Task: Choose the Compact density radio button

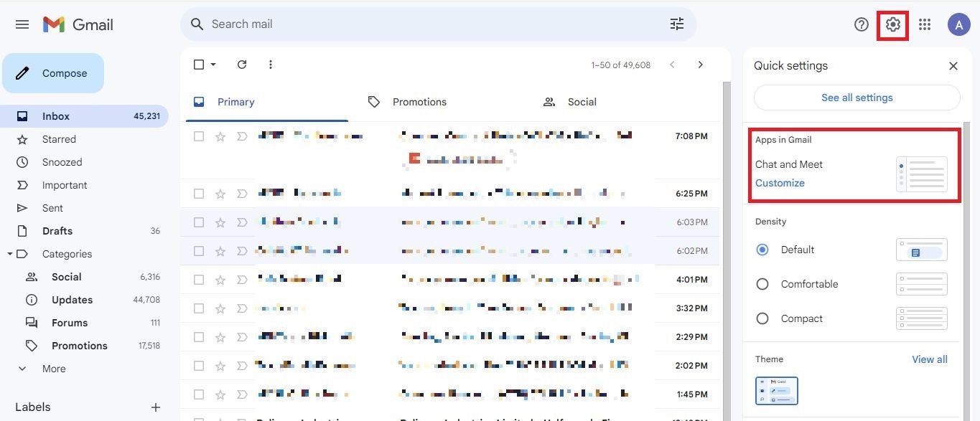Action: 762,318
